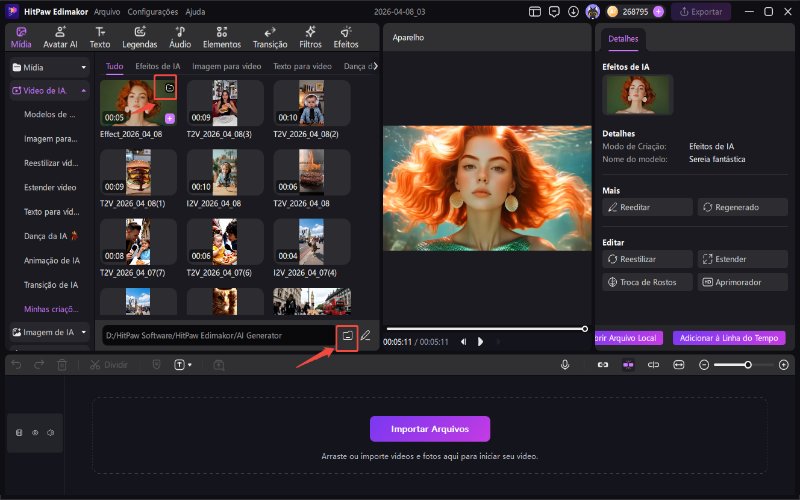Click zoom in plus on timeline
This screenshot has height=500, width=800.
pyautogui.click(x=783, y=365)
